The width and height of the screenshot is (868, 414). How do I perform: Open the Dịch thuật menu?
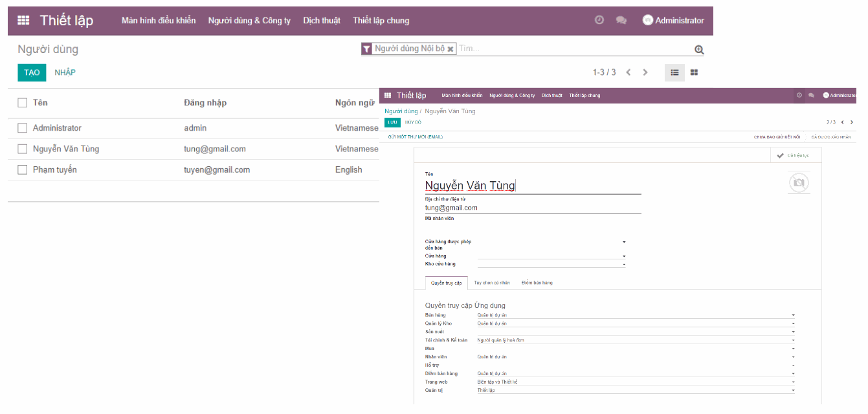322,20
